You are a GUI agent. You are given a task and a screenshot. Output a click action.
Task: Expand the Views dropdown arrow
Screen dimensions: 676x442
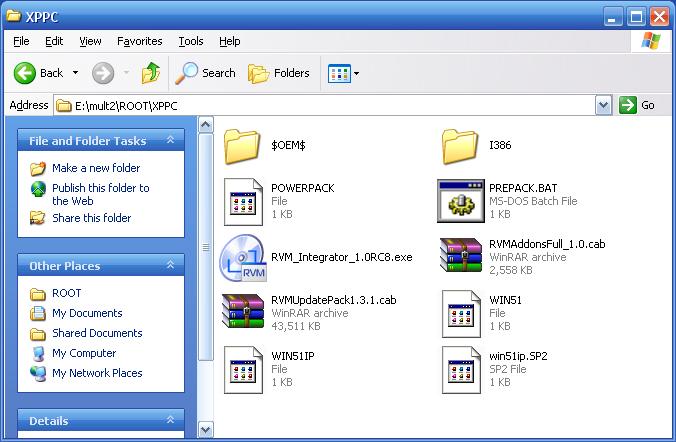[357, 73]
